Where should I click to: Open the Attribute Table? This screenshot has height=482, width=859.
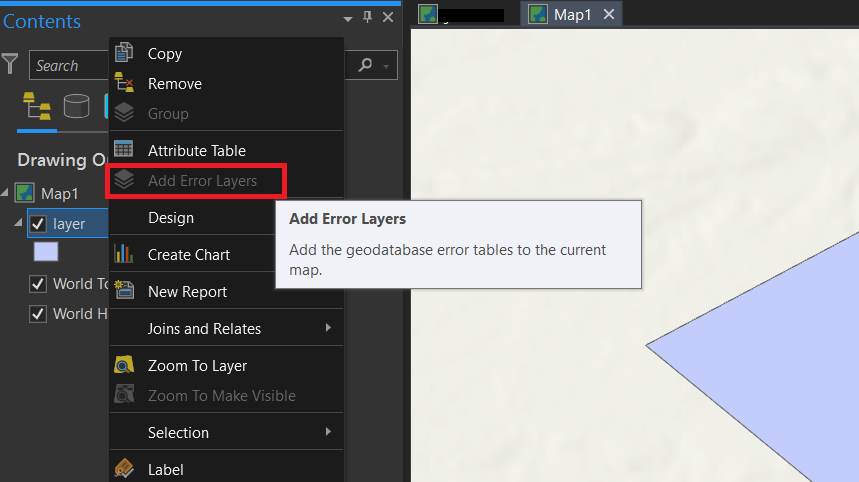coord(196,150)
